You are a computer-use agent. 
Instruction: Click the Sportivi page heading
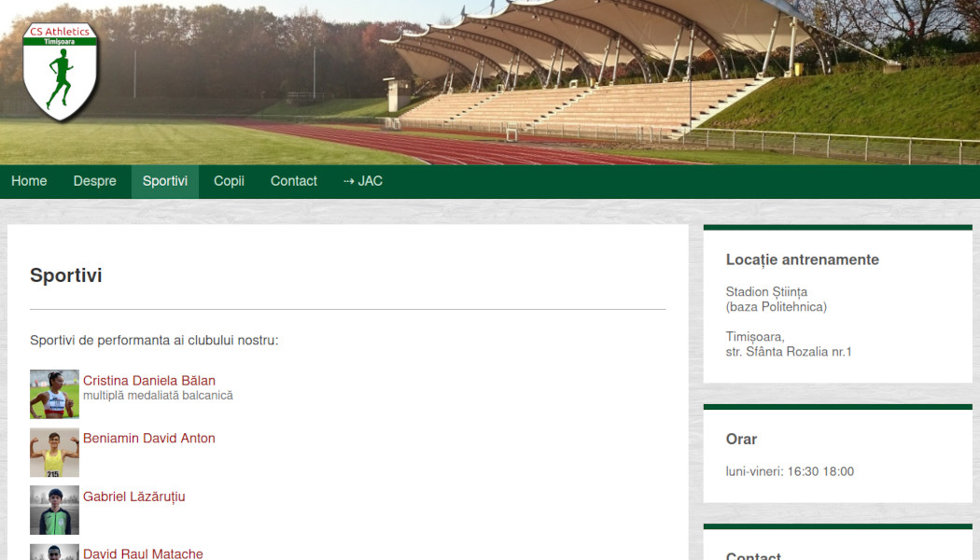click(x=66, y=275)
